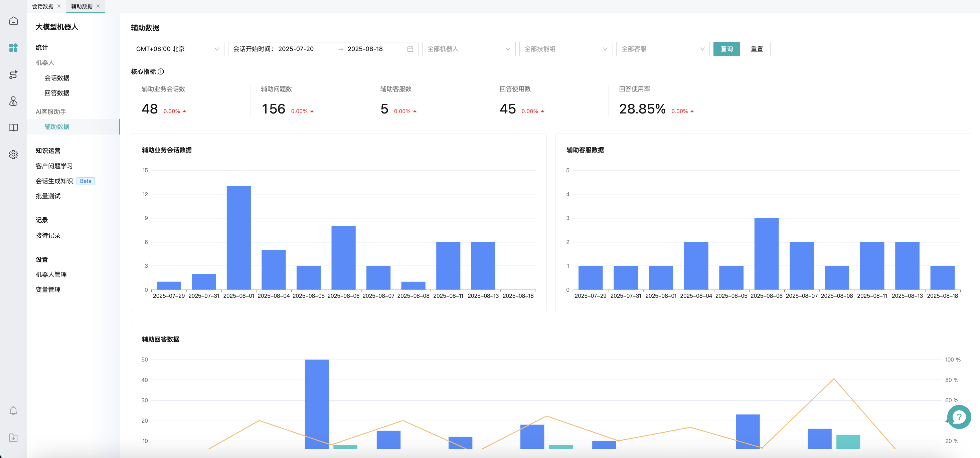Open the settings gear icon in left rail
The width and height of the screenshot is (980, 458).
point(13,155)
